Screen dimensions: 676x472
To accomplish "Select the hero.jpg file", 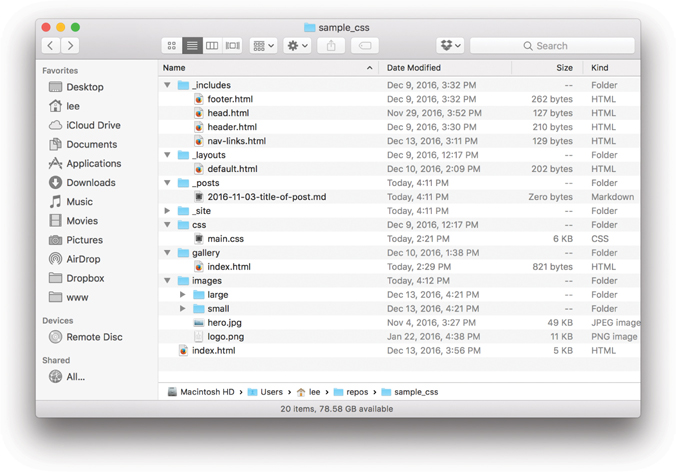I will (x=224, y=323).
